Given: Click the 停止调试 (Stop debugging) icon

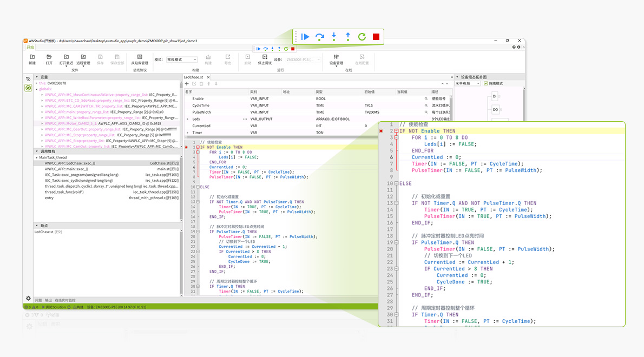Looking at the screenshot, I should (265, 57).
